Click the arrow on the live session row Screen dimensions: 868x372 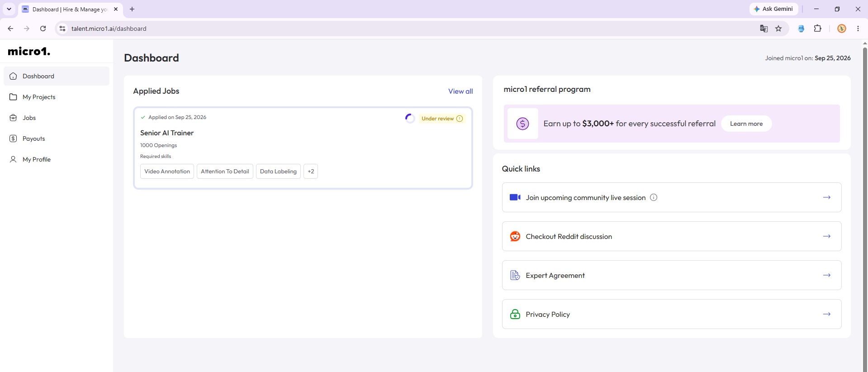(827, 197)
